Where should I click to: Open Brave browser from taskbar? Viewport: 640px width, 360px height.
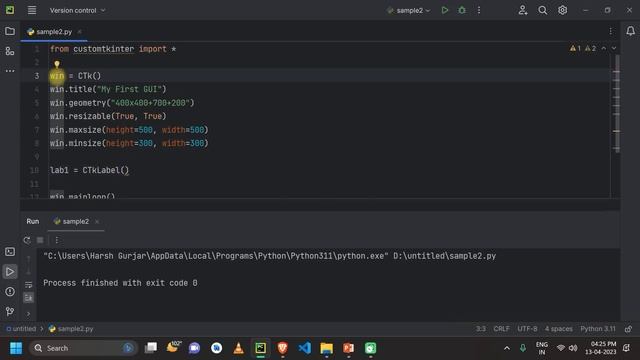click(x=282, y=348)
